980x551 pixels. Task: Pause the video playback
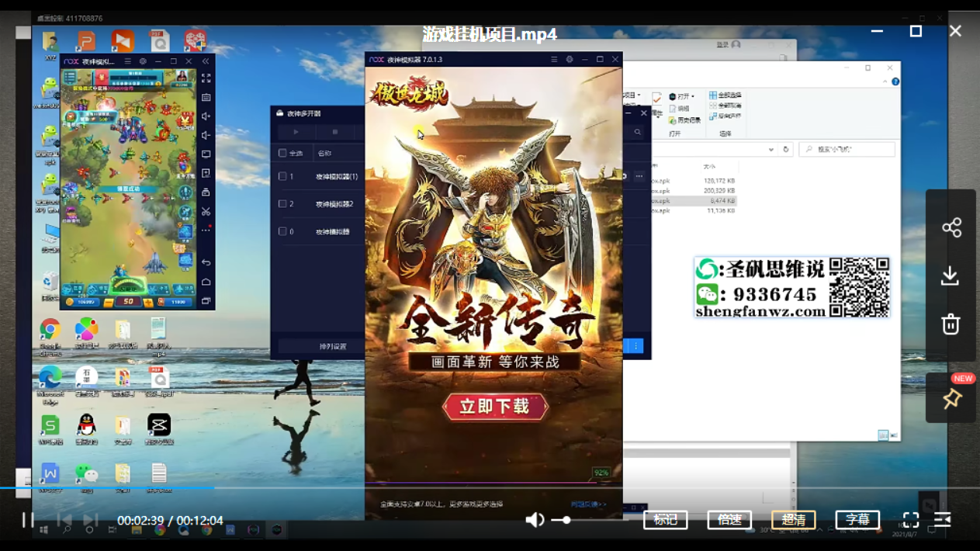[x=28, y=520]
